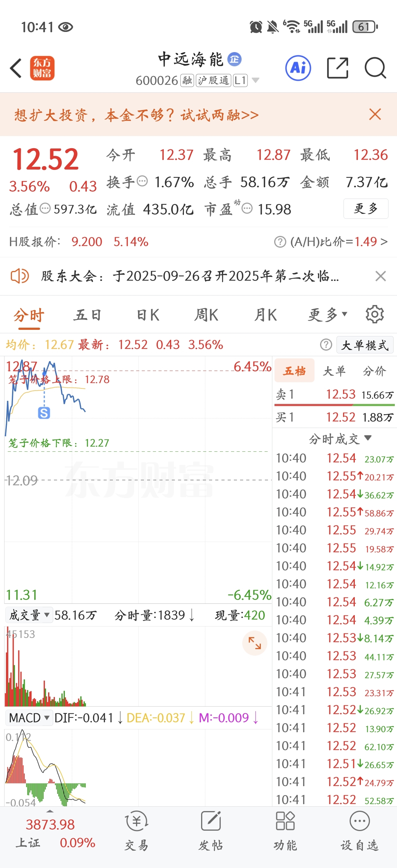Viewport: 397px width, 868px height.
Task: Tap the Wi-Fi icon in status bar
Action: click(292, 27)
